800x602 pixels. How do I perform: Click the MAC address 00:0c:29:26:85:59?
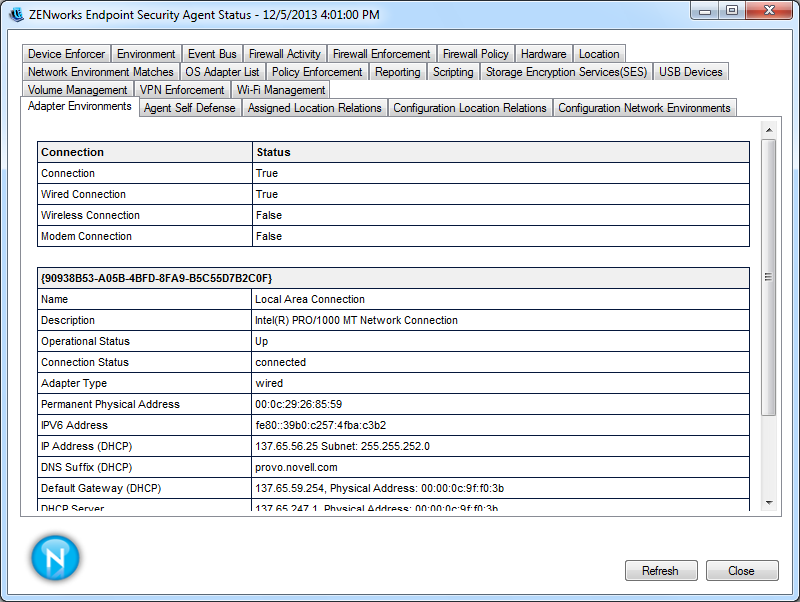coord(298,404)
